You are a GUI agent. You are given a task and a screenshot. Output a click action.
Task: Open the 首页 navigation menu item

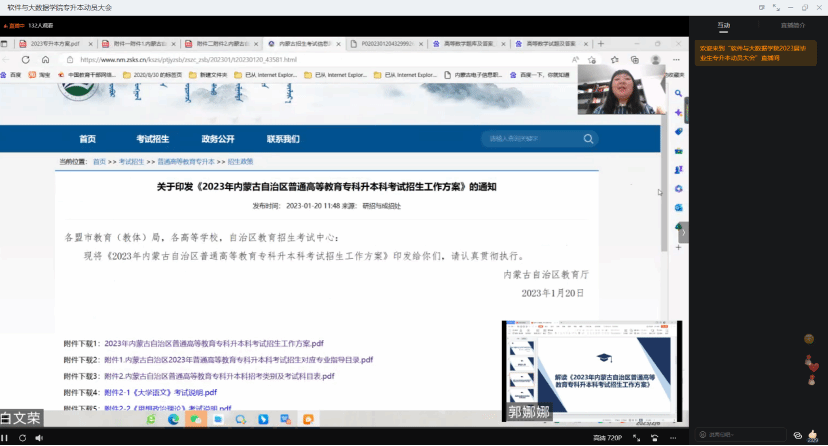88,139
